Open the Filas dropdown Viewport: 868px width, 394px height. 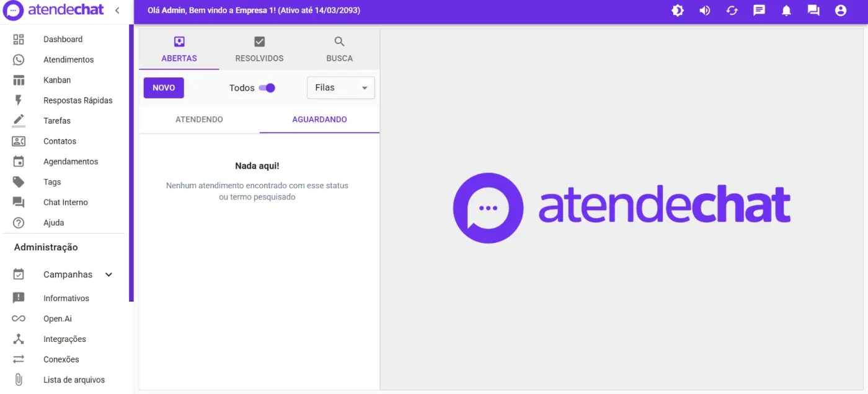click(x=341, y=88)
